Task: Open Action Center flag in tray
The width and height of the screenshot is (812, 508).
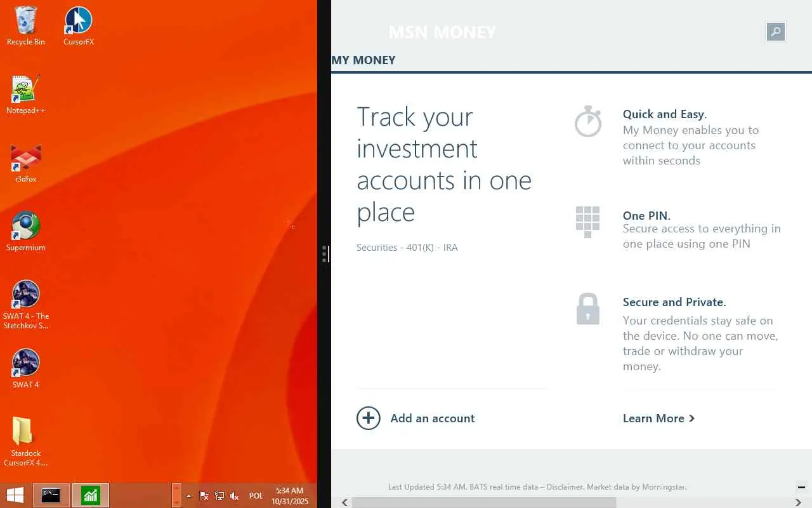Action: pos(204,496)
